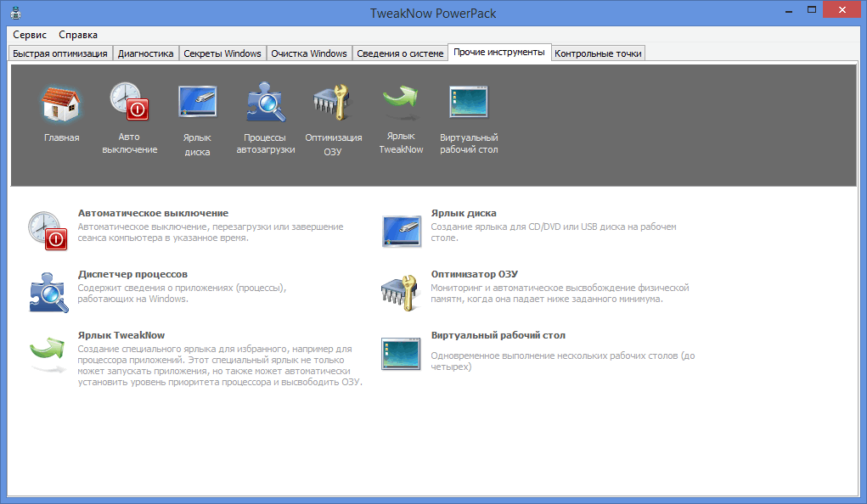Image resolution: width=867 pixels, height=504 pixels.
Task: Switch to Секреты Windows tab
Action: tap(222, 53)
